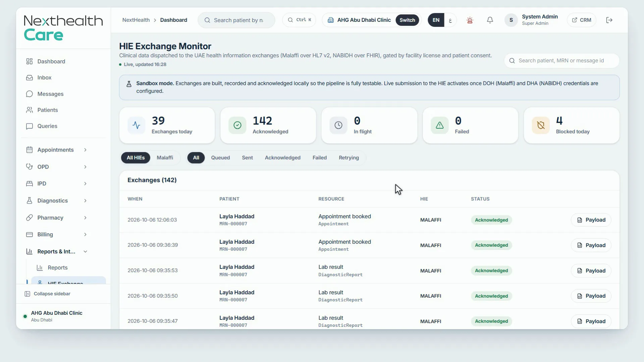Open Payload for 09:35:47 exchange
This screenshot has height=362, width=644.
[x=591, y=321]
